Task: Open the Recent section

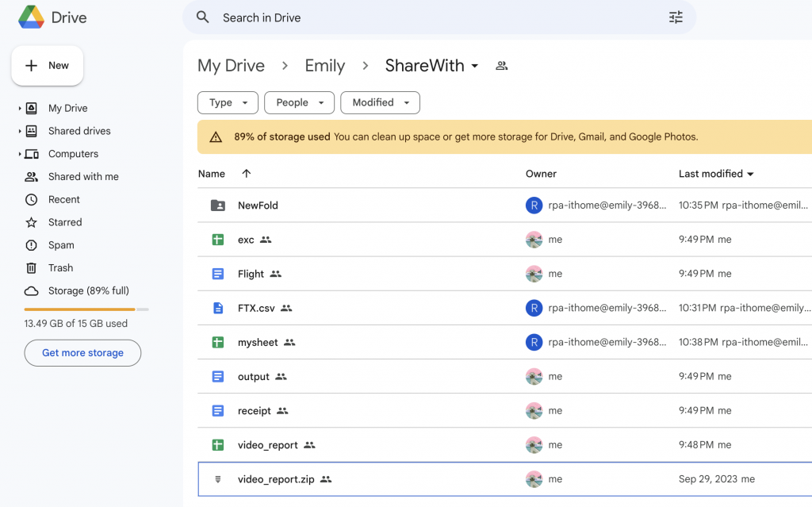Action: click(63, 199)
